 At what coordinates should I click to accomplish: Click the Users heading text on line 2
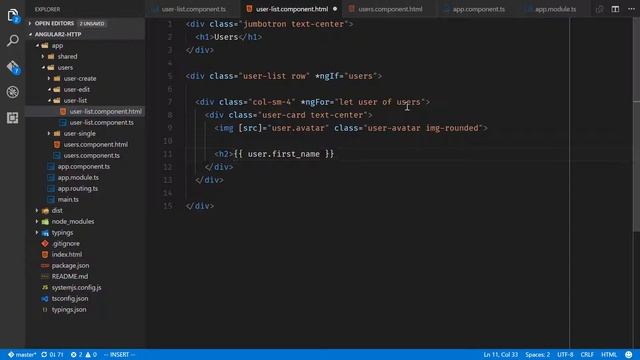[226, 37]
